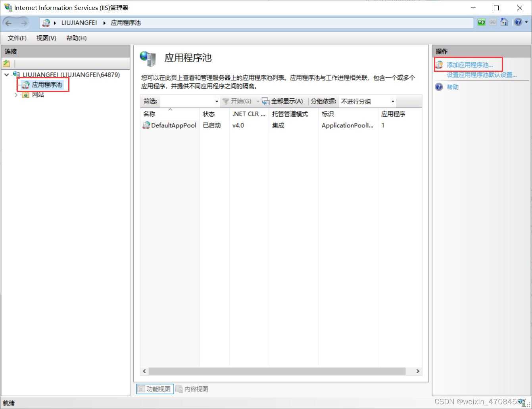Click the horizontal scrollbar thumb in the list

point(277,371)
